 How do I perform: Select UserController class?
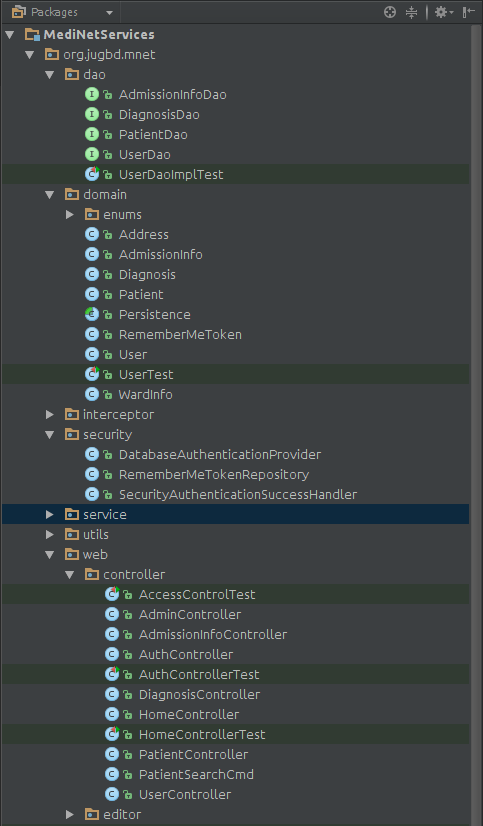185,794
